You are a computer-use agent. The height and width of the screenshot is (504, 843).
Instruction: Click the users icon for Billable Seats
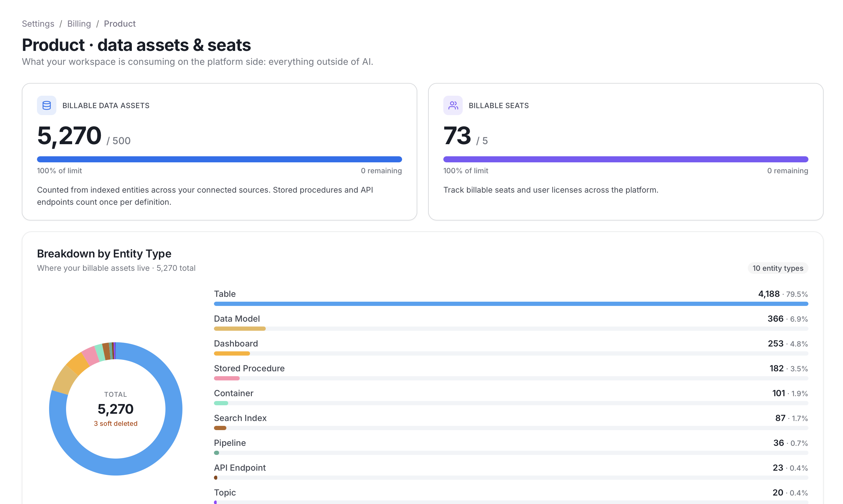point(453,105)
